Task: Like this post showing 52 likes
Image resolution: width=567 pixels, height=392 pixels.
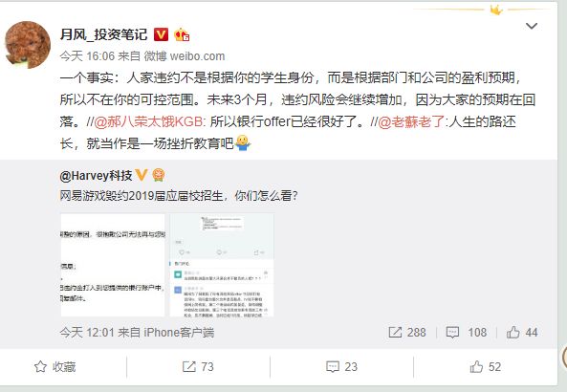Action: (x=486, y=367)
